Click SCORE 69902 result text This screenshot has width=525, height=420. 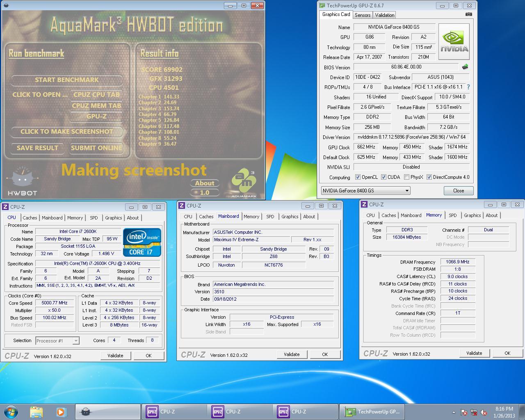pyautogui.click(x=162, y=70)
